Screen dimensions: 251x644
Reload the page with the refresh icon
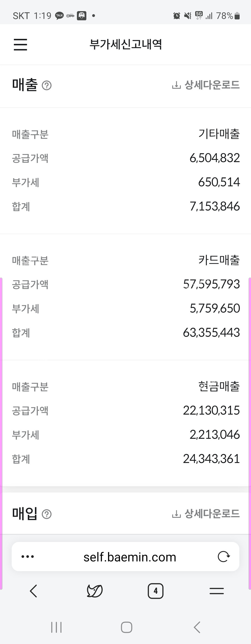pyautogui.click(x=224, y=557)
